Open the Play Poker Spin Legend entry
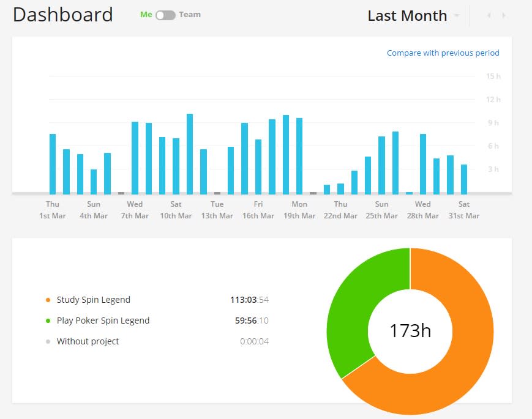 pyautogui.click(x=103, y=321)
